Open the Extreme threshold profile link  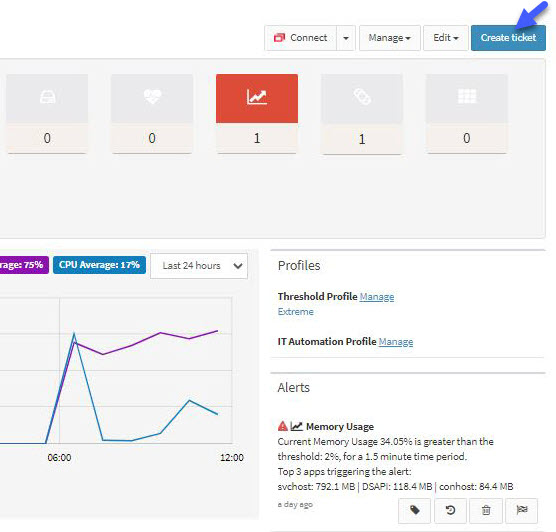(296, 312)
